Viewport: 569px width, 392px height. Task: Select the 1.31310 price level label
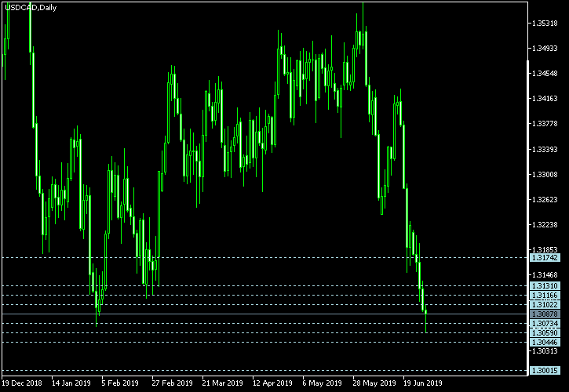click(545, 285)
